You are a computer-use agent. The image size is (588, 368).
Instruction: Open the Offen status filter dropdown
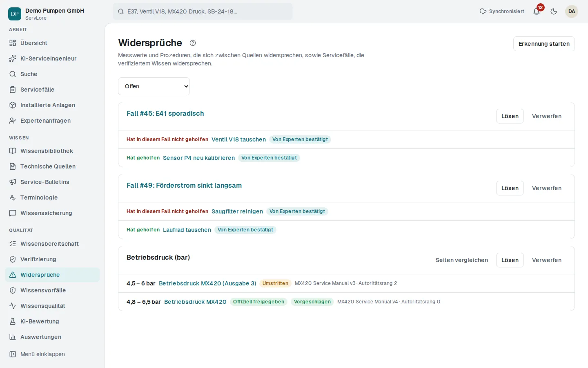point(154,86)
